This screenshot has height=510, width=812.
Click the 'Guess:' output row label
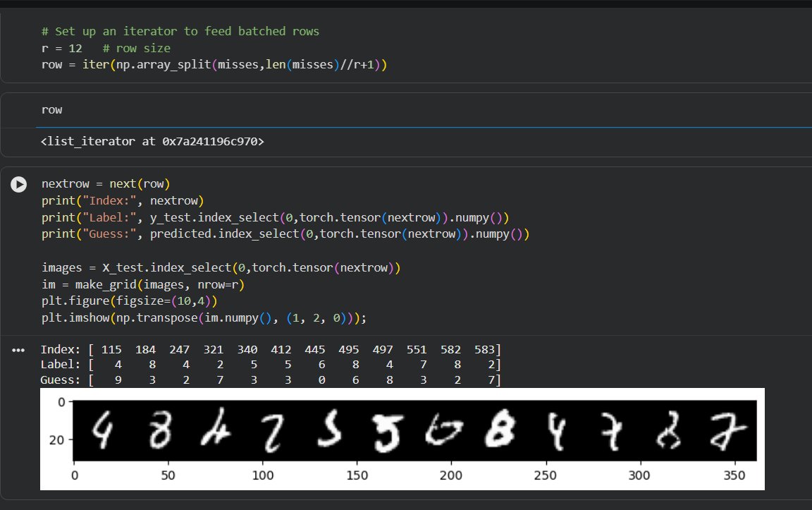pos(61,380)
